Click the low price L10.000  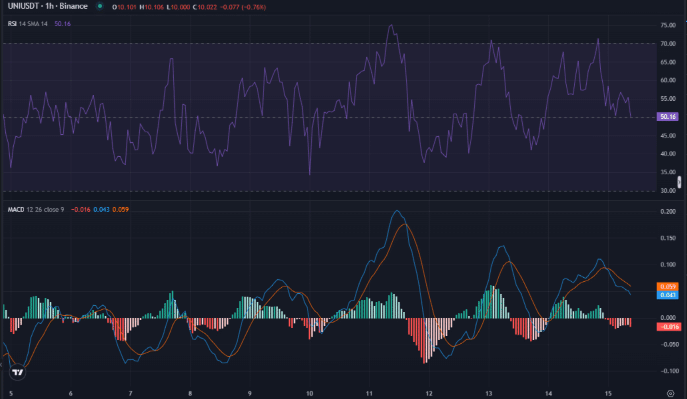178,7
